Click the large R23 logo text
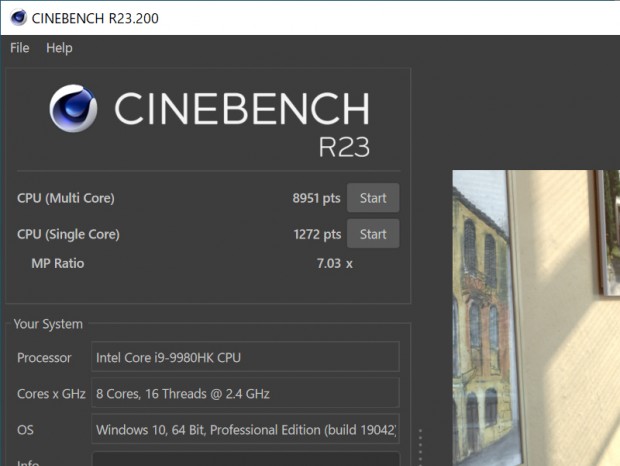620x466 pixels. (x=344, y=147)
